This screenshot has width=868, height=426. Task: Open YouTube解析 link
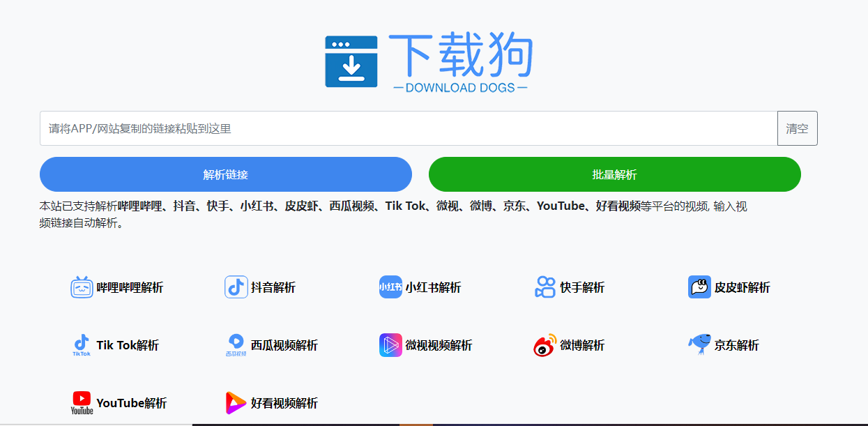[132, 403]
